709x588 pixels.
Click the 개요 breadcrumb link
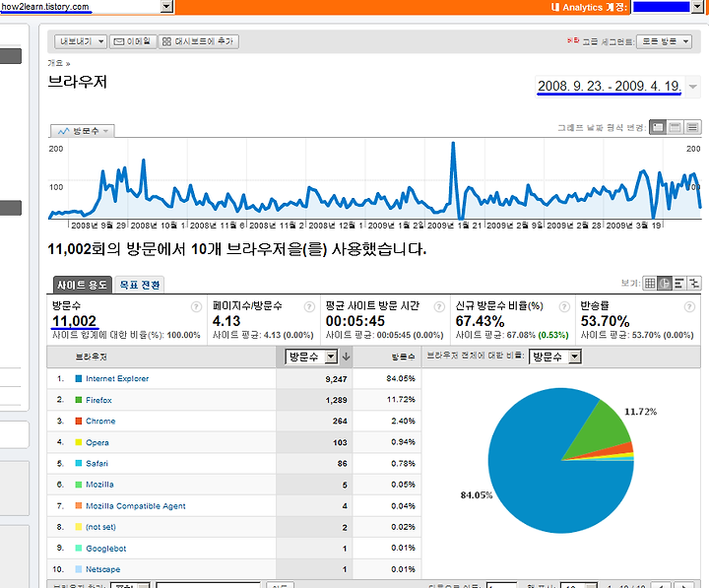click(x=55, y=63)
